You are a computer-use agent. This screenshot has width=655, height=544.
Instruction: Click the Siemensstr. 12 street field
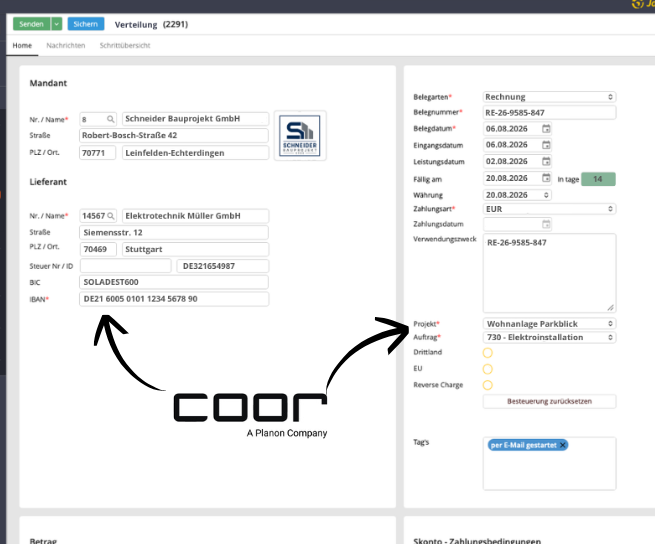tap(174, 232)
